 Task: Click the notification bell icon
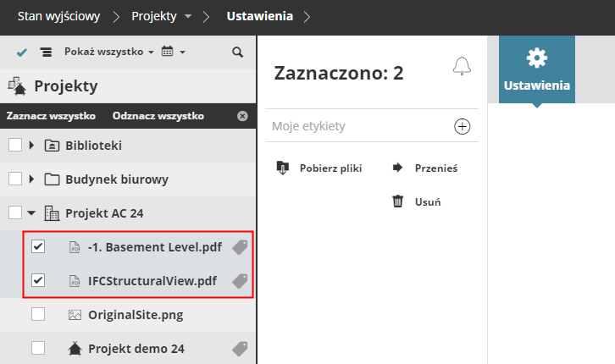pyautogui.click(x=462, y=66)
